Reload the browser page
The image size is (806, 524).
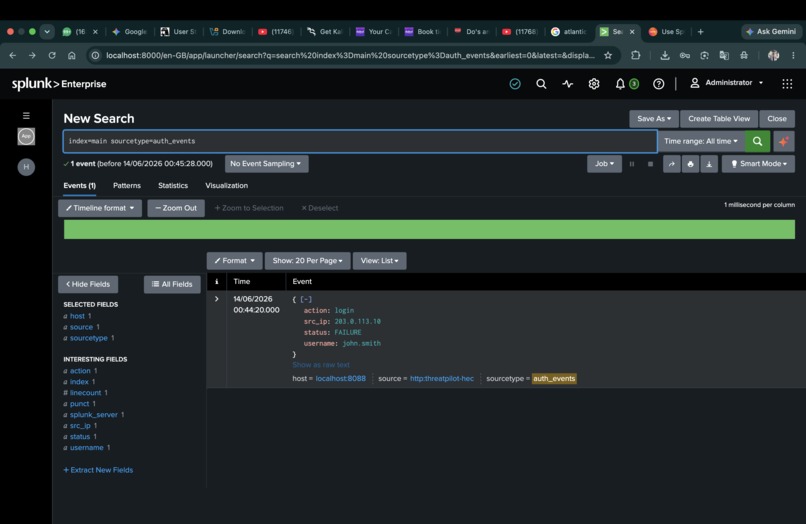coord(52,55)
